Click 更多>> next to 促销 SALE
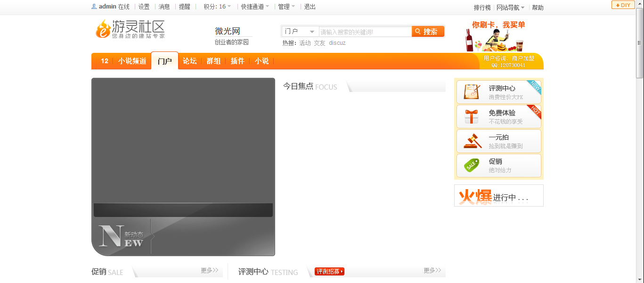Image resolution: width=644 pixels, height=283 pixels. tap(210, 270)
